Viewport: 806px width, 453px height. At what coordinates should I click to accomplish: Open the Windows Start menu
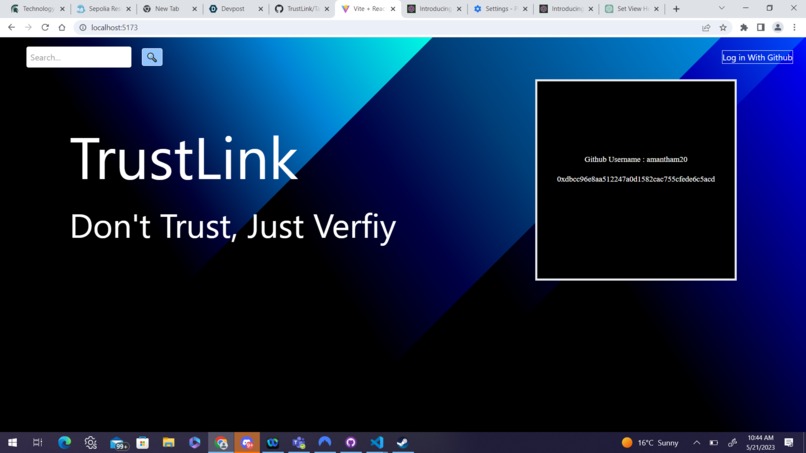pyautogui.click(x=12, y=442)
